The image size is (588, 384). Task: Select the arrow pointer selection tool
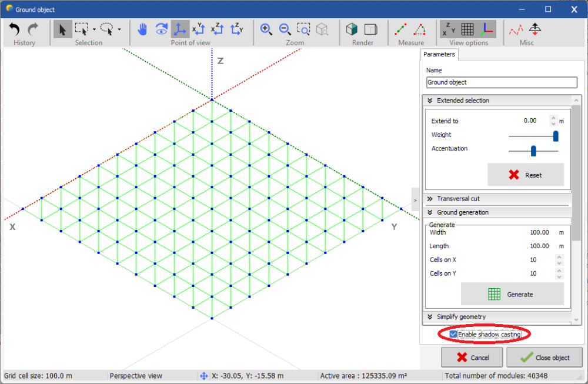tap(62, 29)
